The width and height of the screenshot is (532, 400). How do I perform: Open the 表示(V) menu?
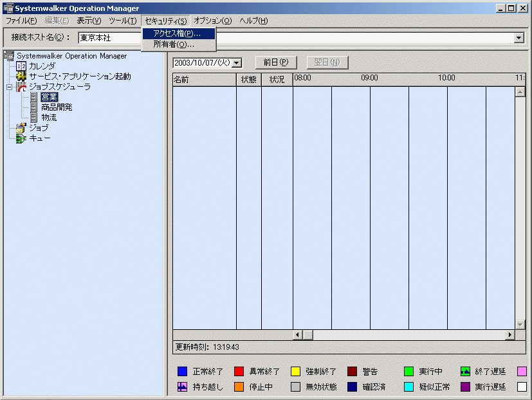(x=89, y=21)
